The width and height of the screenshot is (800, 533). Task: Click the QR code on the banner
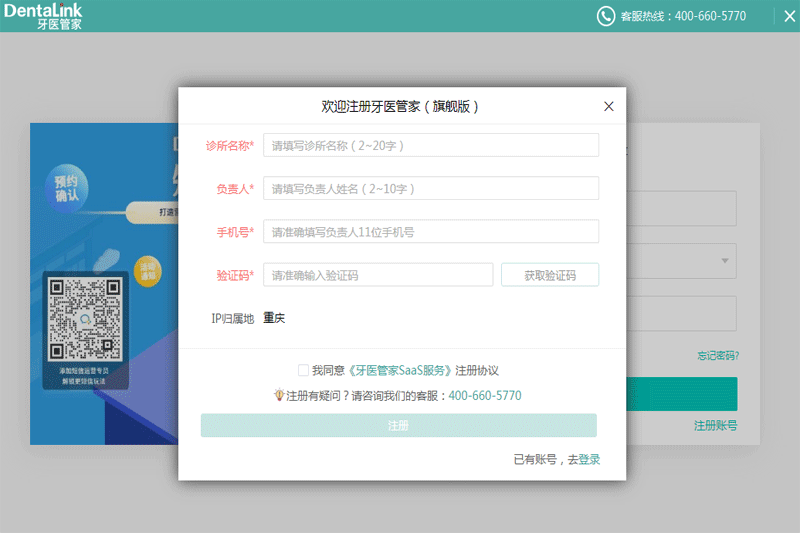coord(85,320)
